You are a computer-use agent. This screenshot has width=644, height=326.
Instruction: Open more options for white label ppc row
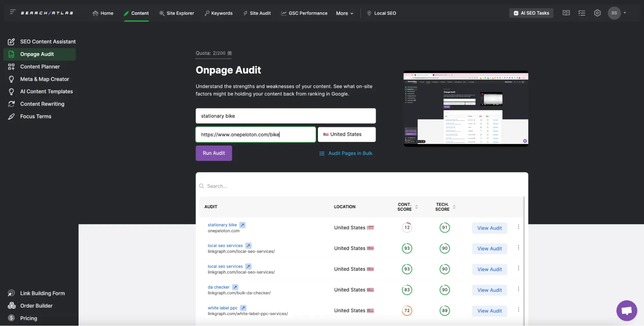(518, 310)
